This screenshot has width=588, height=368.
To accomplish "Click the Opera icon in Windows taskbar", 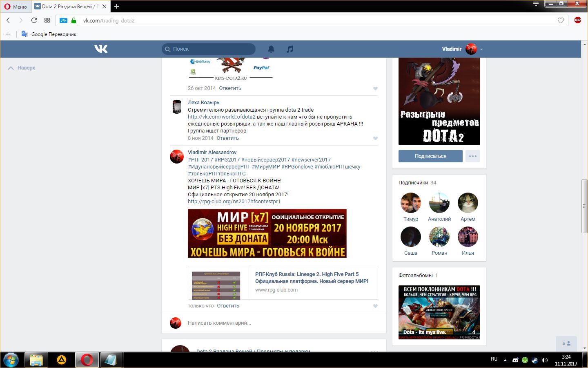I will pyautogui.click(x=87, y=360).
